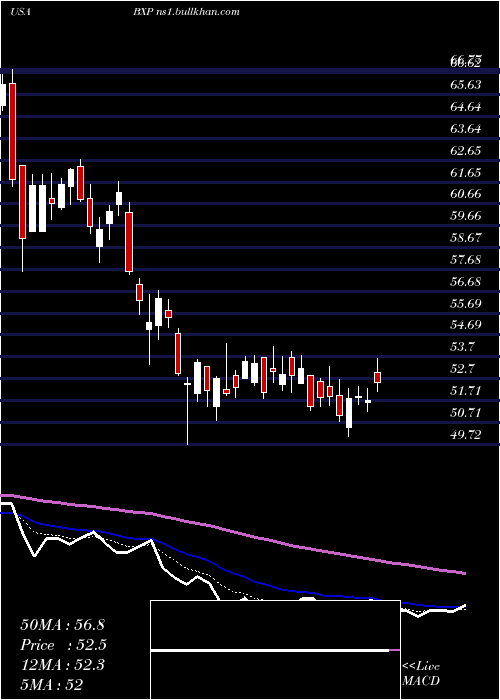Click the pink 50MA line
Screen dimensions: 500x700
tap(232, 532)
